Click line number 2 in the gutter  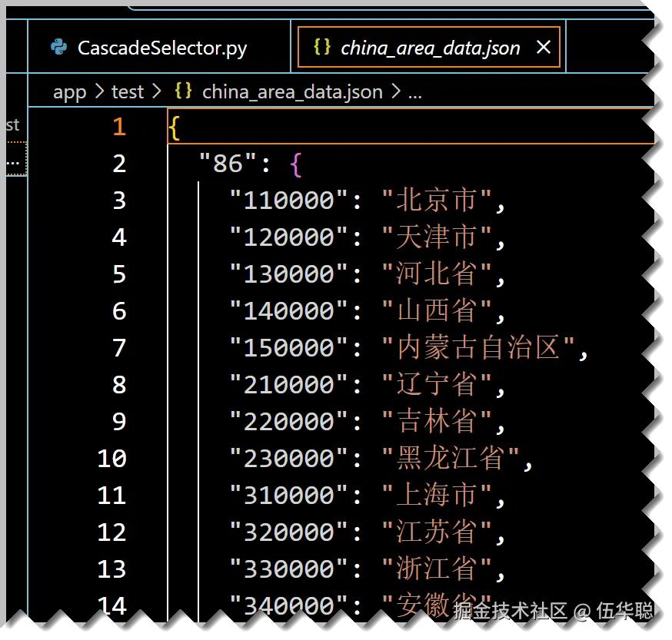(x=120, y=164)
